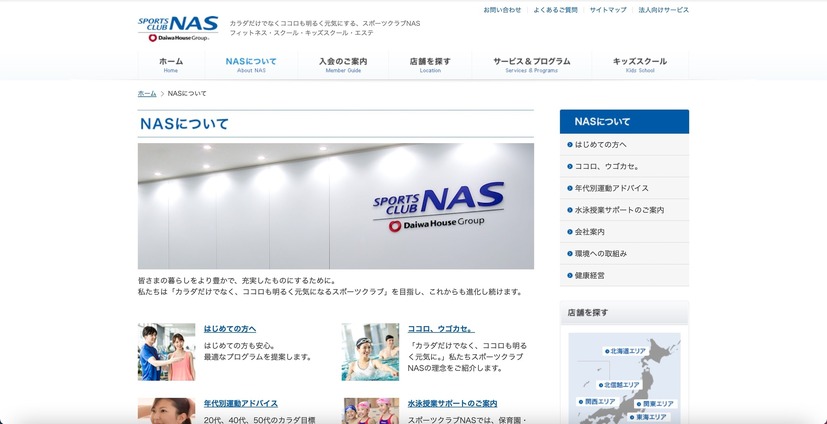Open 店舗を探す Location menu item
This screenshot has height=424, width=827.
pyautogui.click(x=430, y=64)
